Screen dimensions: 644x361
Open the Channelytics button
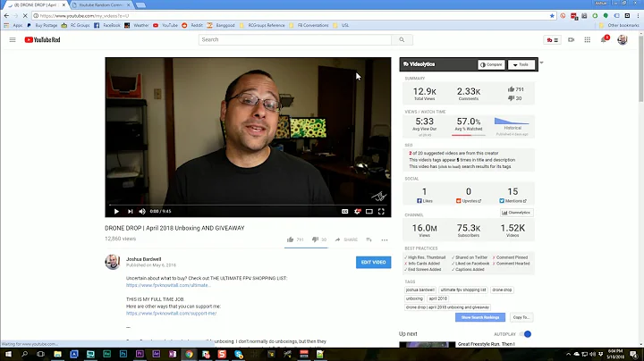(x=516, y=213)
